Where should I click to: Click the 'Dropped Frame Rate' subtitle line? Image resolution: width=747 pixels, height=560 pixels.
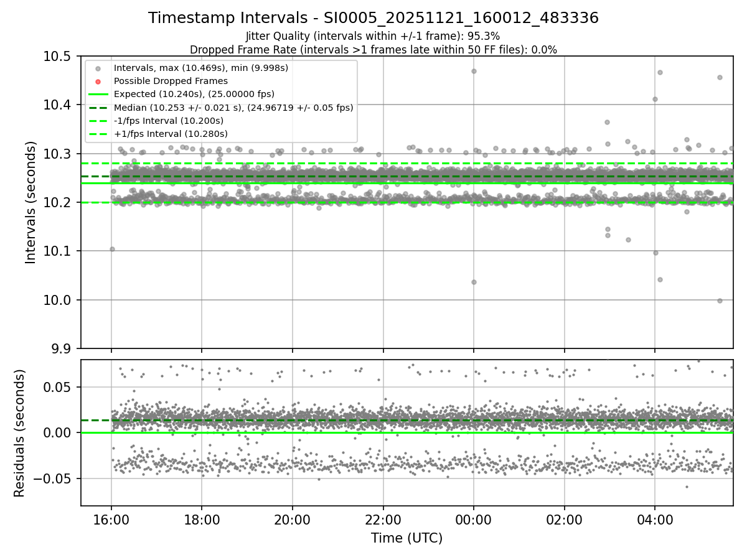[374, 50]
